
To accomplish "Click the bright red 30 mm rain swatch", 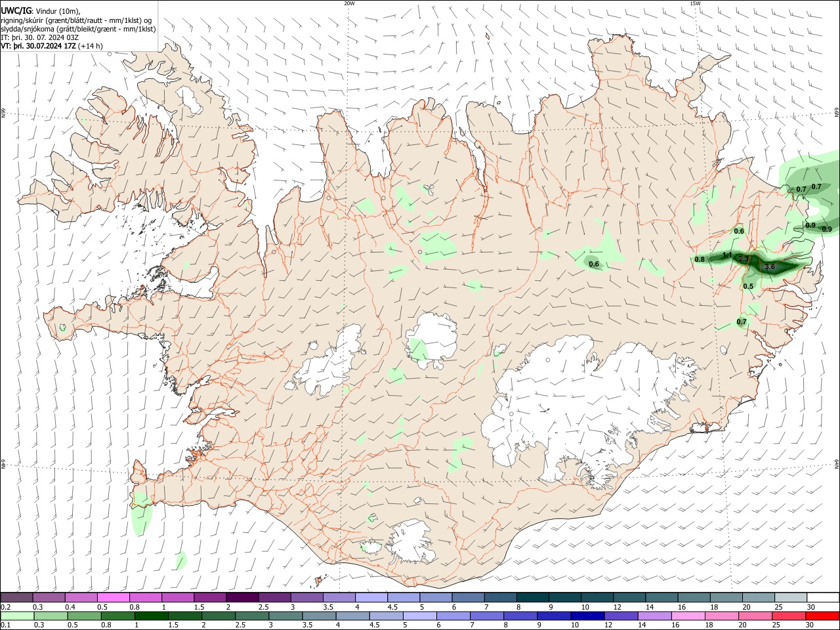I will (x=822, y=616).
